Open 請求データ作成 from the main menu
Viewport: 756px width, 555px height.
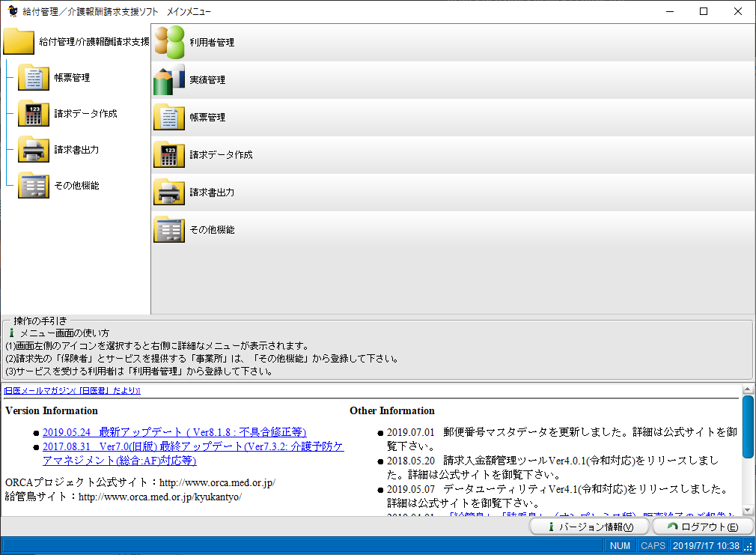coord(210,155)
